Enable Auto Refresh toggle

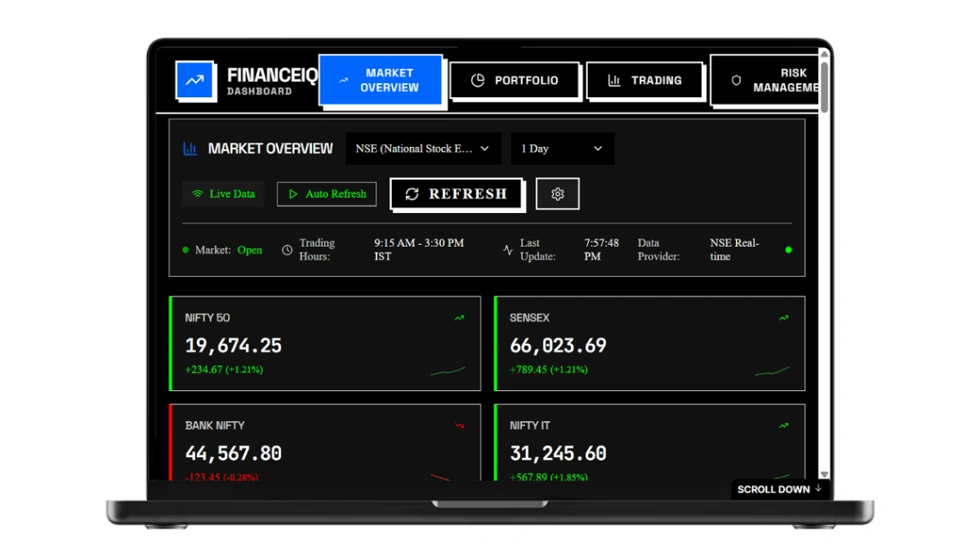(328, 194)
